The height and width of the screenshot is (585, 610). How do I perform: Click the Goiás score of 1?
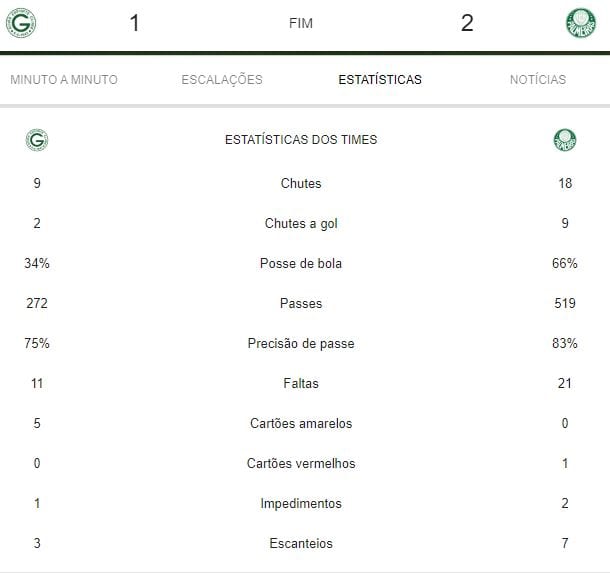pyautogui.click(x=134, y=23)
